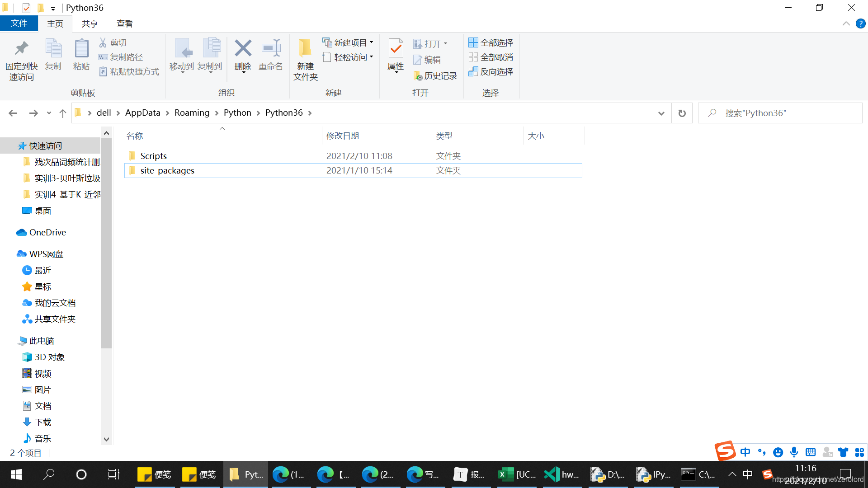Click the Delete (删除) X icon

tap(243, 48)
